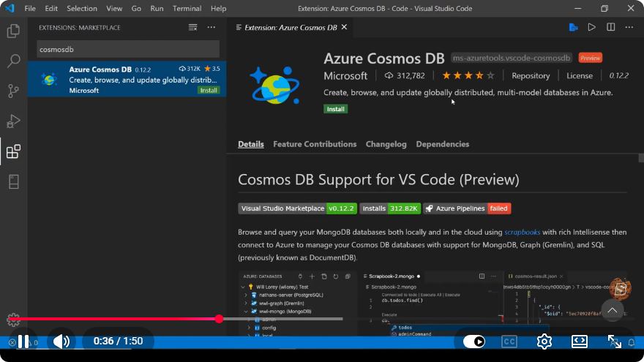Open the Terminal menu
This screenshot has width=644, height=362.
(187, 8)
